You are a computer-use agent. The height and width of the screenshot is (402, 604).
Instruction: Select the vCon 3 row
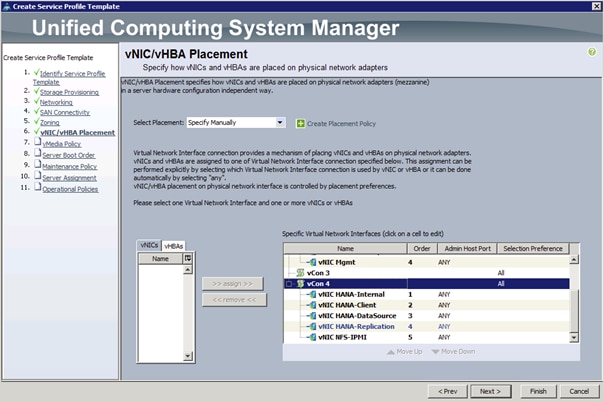pyautogui.click(x=426, y=273)
